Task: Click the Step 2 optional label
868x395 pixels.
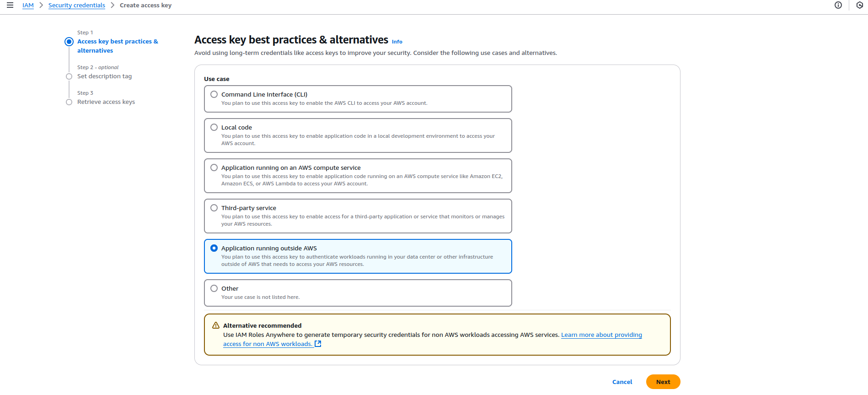Action: coord(98,67)
